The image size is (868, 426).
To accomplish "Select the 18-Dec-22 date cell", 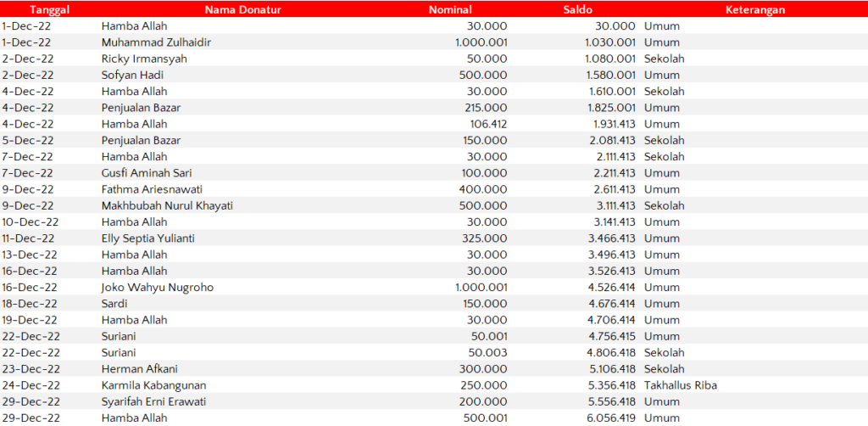I will click(30, 304).
